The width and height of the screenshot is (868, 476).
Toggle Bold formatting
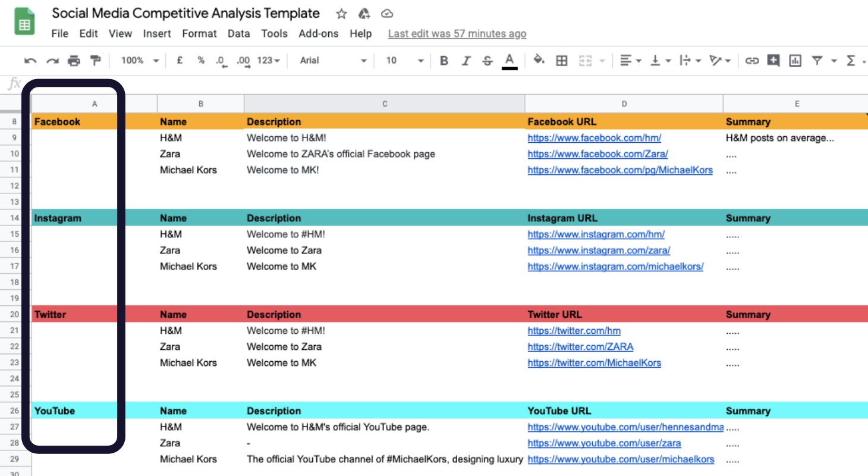tap(444, 61)
